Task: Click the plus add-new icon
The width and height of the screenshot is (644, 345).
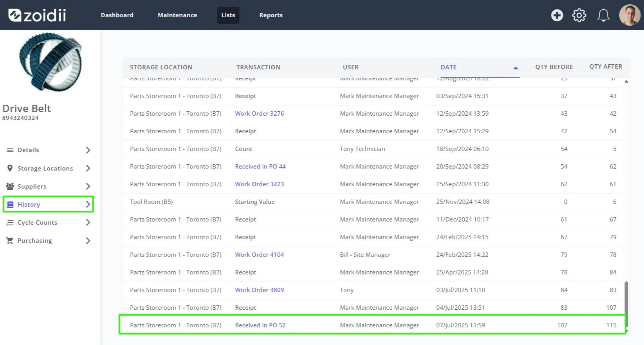Action: (x=557, y=15)
